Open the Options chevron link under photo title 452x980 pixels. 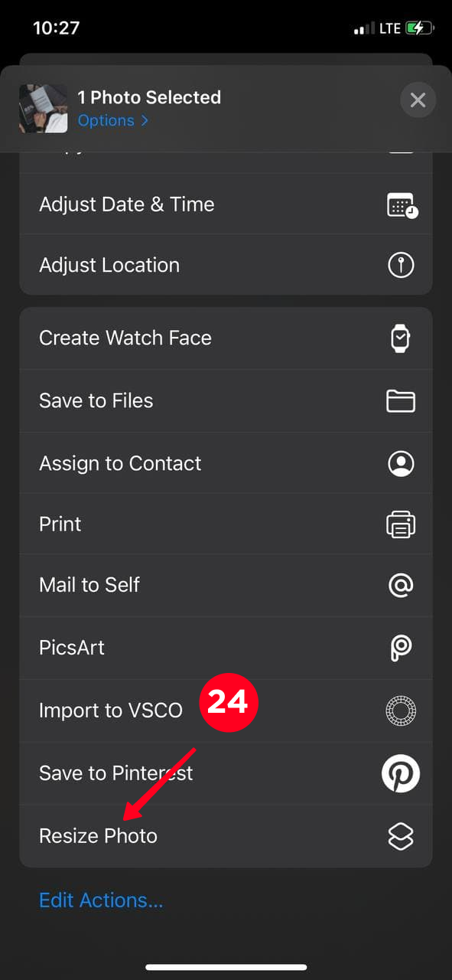point(113,120)
